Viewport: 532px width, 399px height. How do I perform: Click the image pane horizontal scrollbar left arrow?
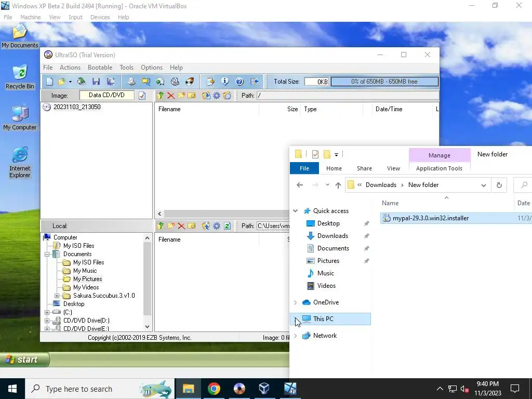coord(159,214)
